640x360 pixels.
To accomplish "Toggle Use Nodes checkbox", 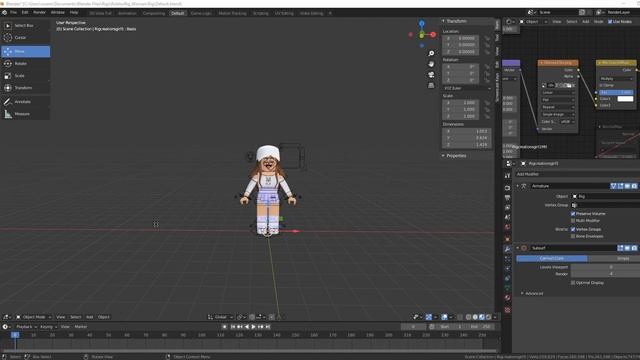I will coord(610,22).
